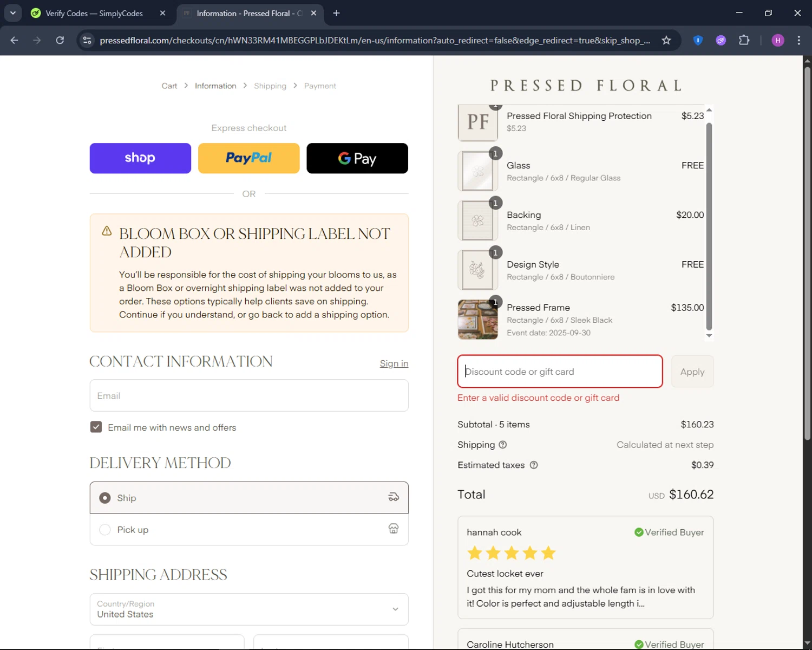Click the five-star rating in hannah cook review

click(512, 553)
